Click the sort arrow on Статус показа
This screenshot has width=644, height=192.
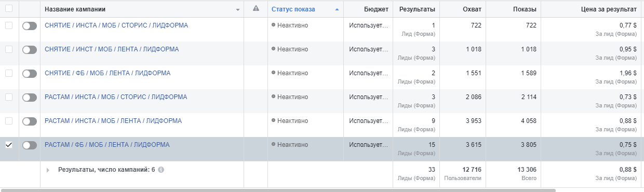pyautogui.click(x=337, y=9)
